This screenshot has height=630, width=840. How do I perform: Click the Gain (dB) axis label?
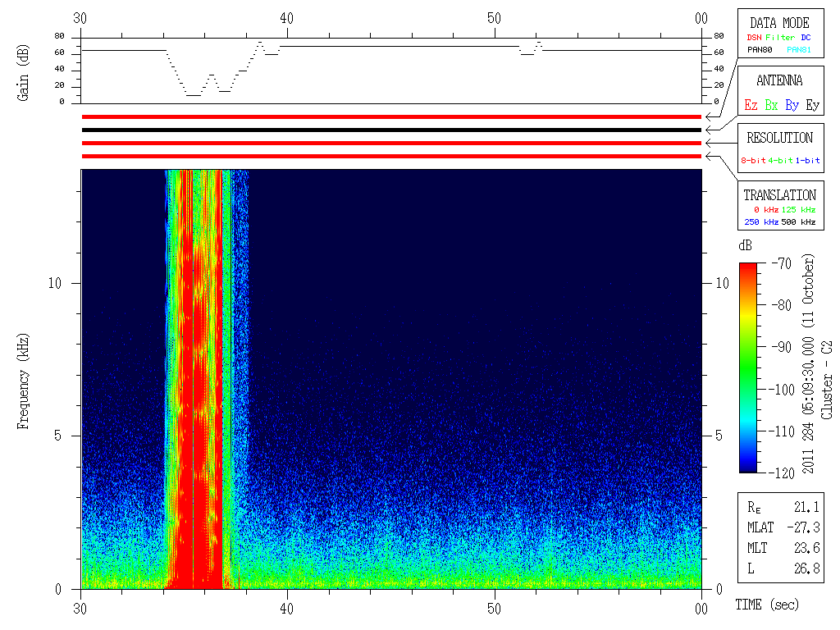pyautogui.click(x=23, y=73)
